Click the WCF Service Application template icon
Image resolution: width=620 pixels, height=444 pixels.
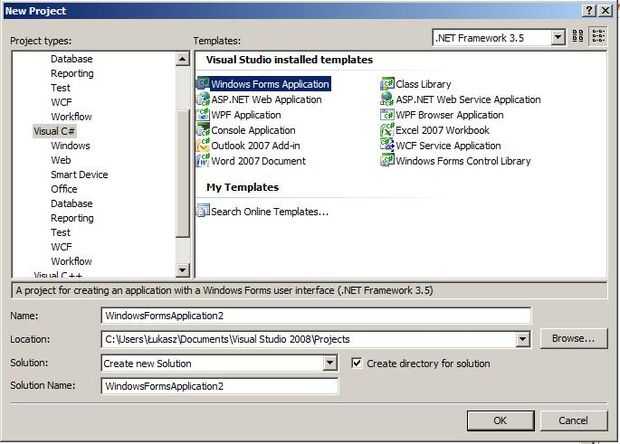(388, 145)
